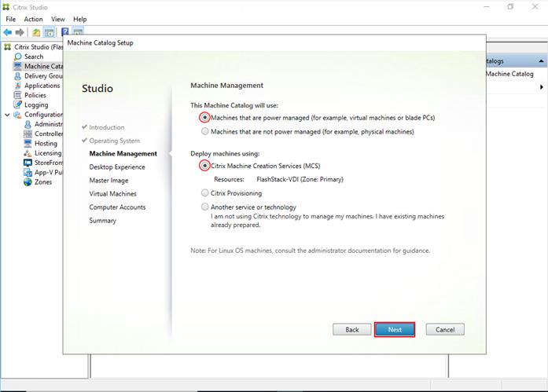Select Licensing in the tree
548x392 pixels.
[x=48, y=153]
